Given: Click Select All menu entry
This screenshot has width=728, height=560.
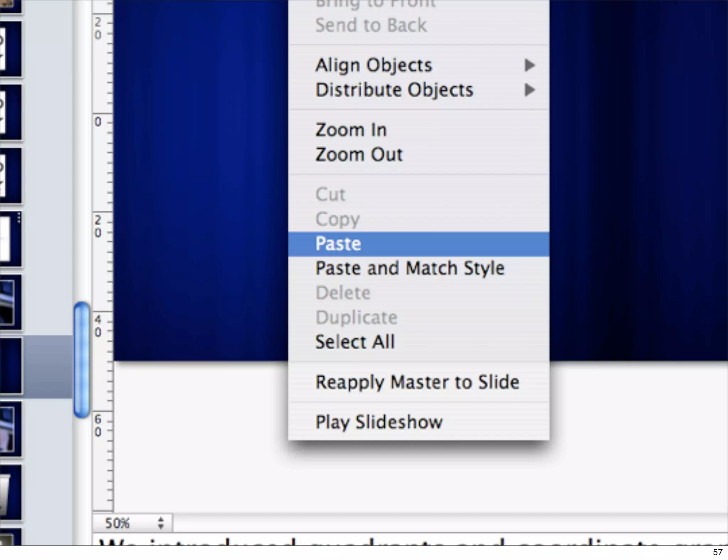Looking at the screenshot, I should 355,342.
